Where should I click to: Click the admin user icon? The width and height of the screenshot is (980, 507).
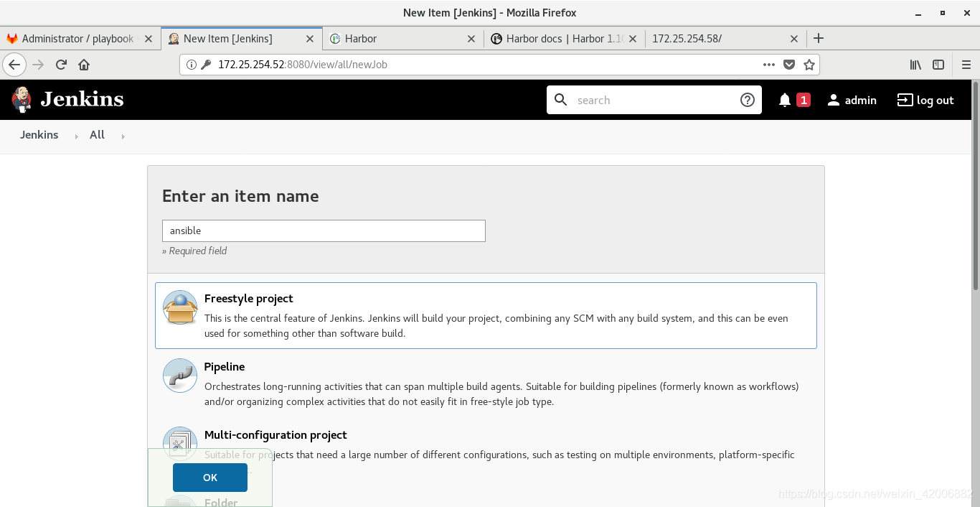pos(834,100)
